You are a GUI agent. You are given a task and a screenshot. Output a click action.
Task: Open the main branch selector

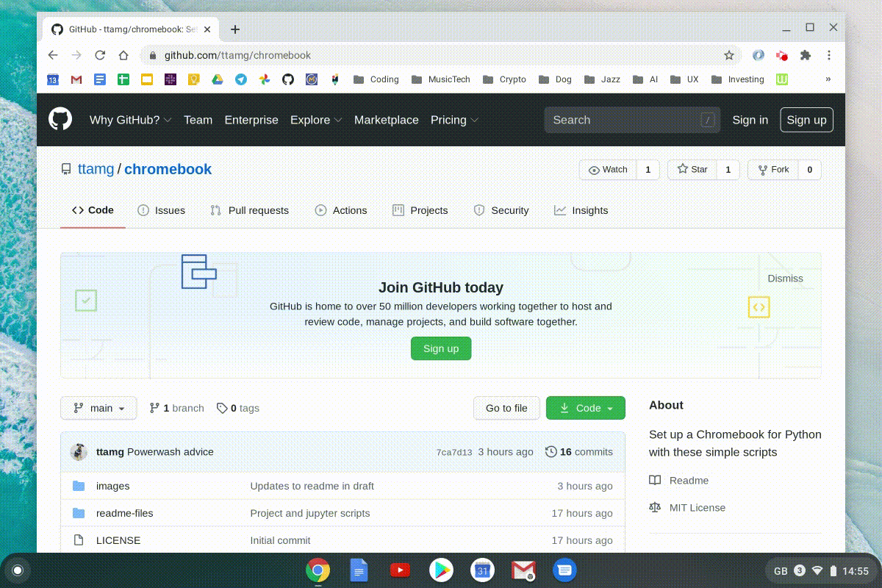[x=98, y=408]
